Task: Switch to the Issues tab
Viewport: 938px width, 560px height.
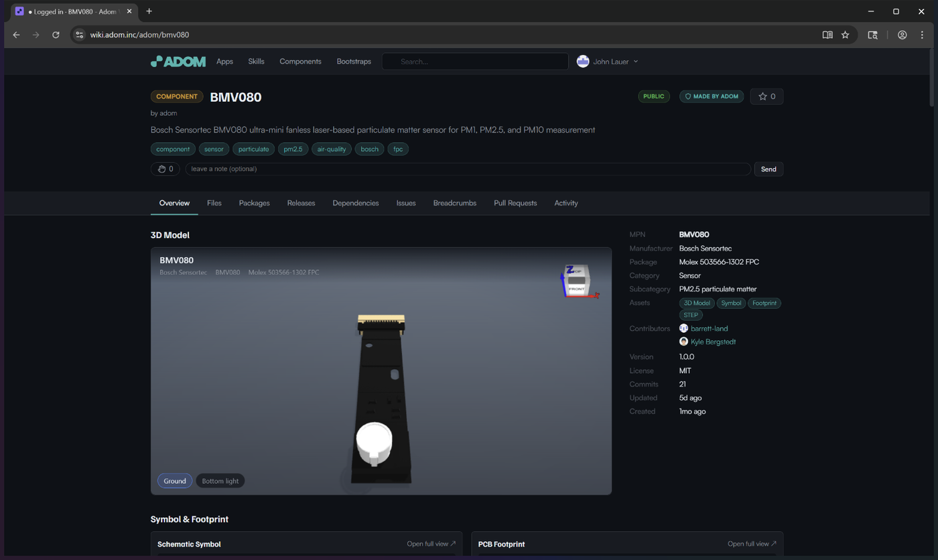Action: point(406,203)
